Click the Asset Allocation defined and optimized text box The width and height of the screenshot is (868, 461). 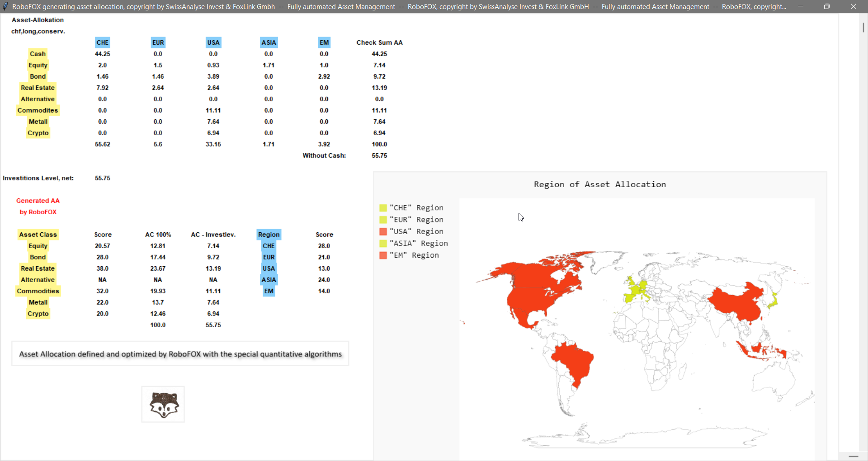point(180,354)
